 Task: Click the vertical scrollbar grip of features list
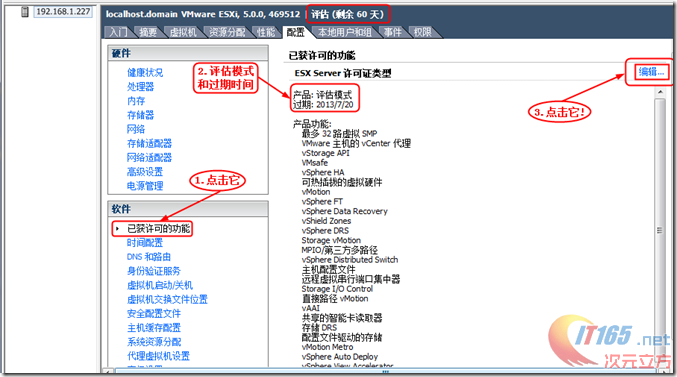pos(660,230)
